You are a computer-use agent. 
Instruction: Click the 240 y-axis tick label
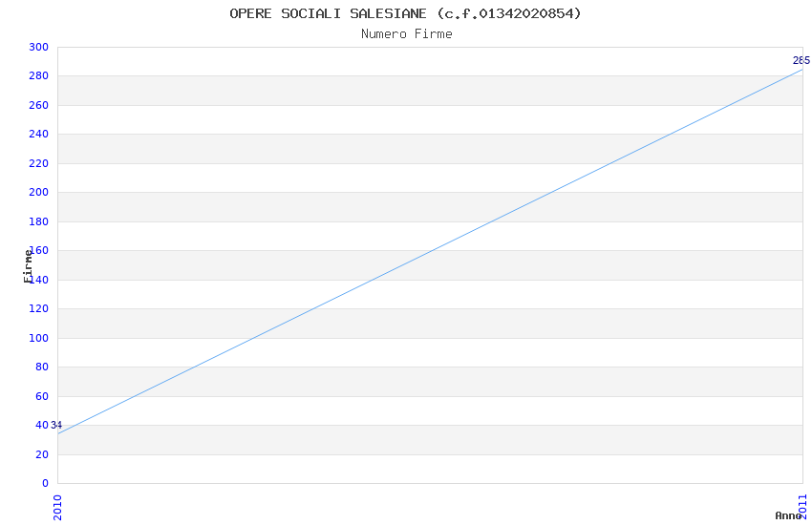(x=39, y=134)
